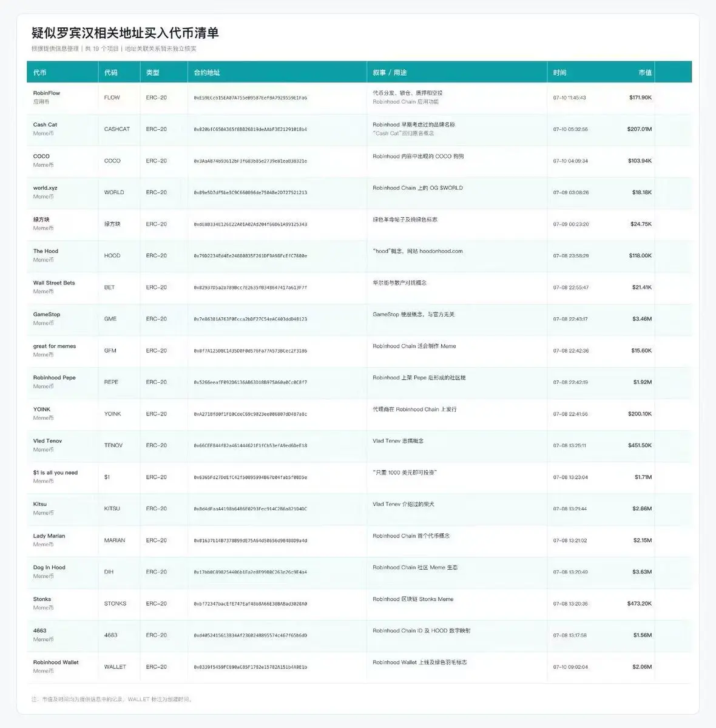The width and height of the screenshot is (716, 728).
Task: Click ERC-20 in the YOINK row
Action: click(157, 414)
